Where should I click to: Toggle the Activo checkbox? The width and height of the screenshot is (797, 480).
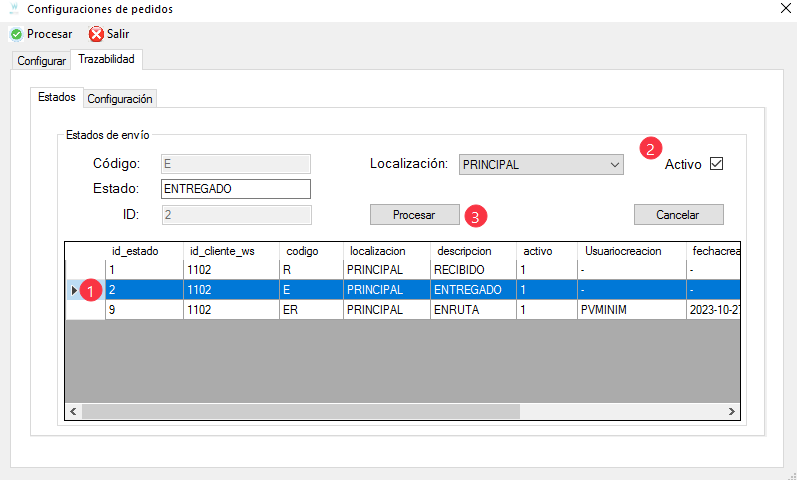717,164
